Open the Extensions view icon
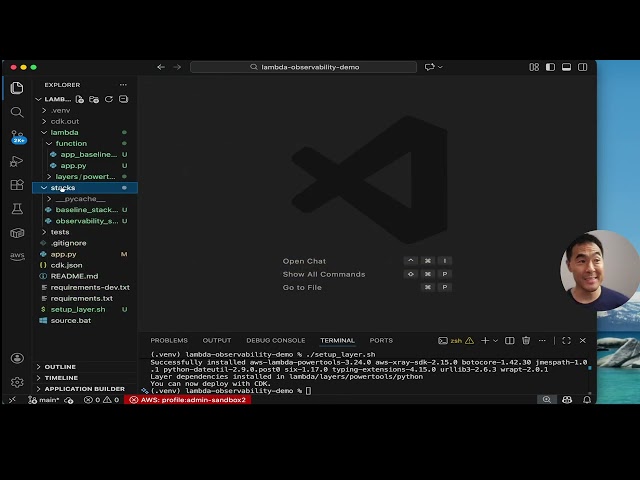The height and width of the screenshot is (480, 640). click(17, 185)
